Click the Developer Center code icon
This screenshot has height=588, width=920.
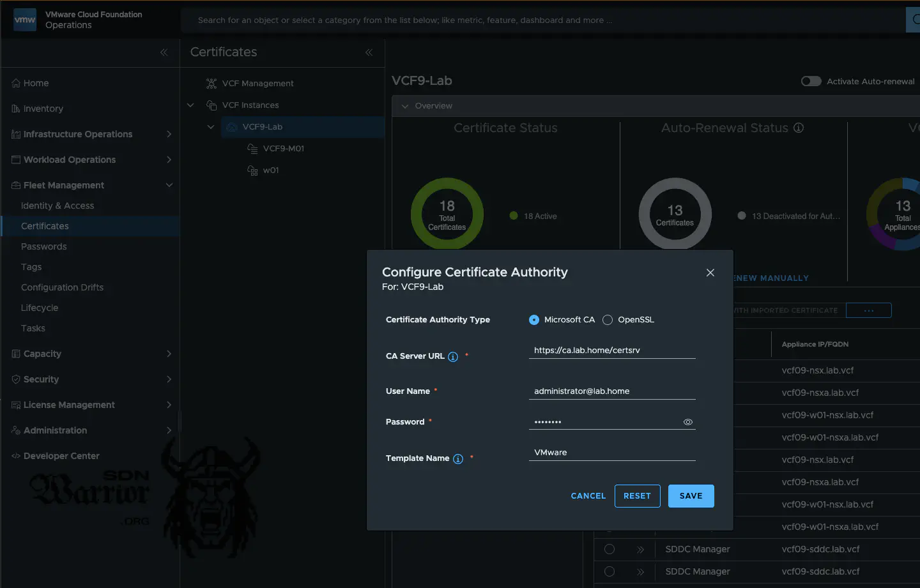16,456
